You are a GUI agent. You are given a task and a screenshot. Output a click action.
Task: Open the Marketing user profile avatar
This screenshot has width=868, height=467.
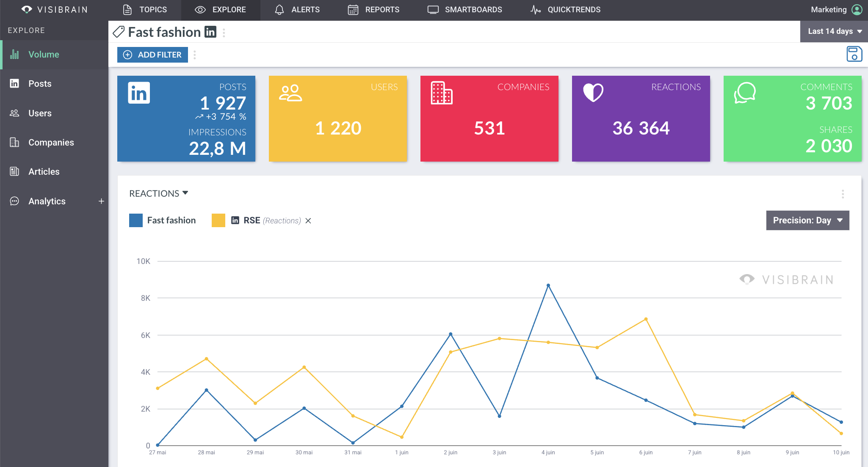coord(857,9)
